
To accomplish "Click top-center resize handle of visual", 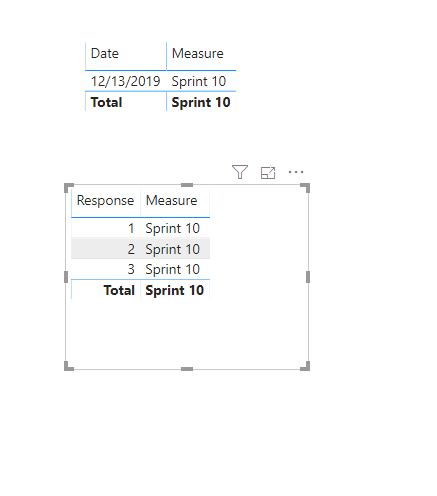I will pos(187,185).
